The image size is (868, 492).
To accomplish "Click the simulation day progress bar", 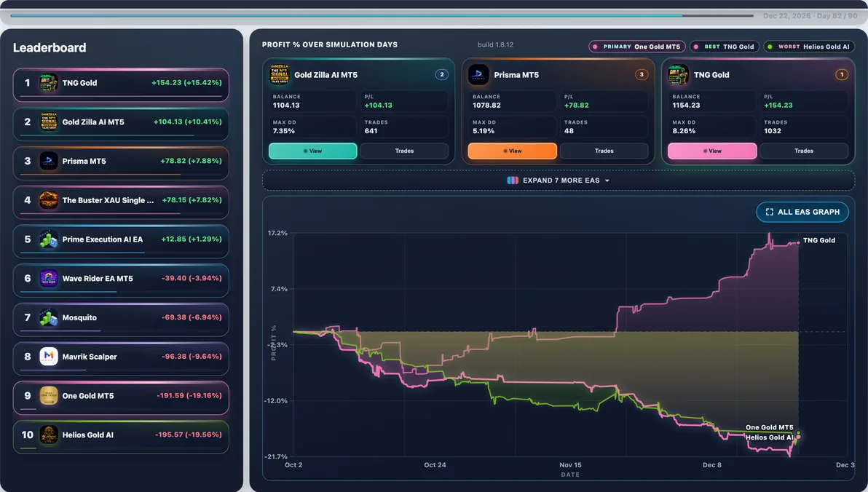I will click(x=382, y=15).
